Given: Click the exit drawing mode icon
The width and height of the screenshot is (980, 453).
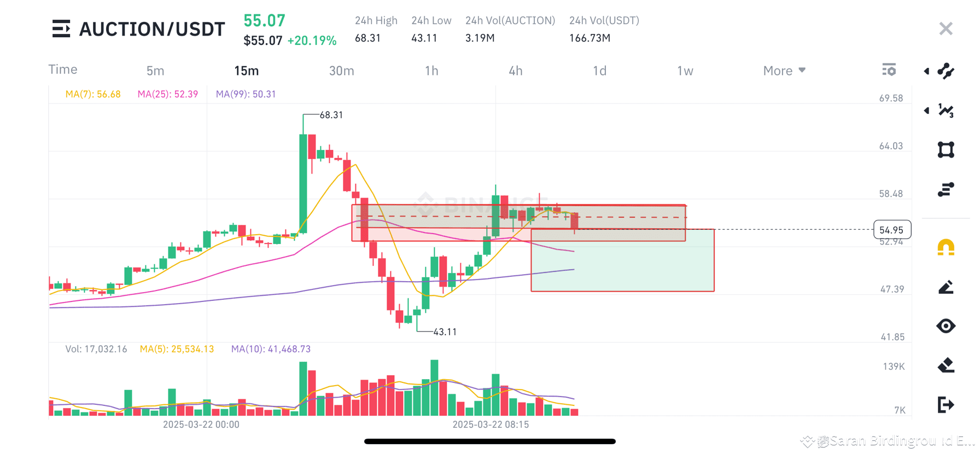Looking at the screenshot, I should click(x=946, y=405).
